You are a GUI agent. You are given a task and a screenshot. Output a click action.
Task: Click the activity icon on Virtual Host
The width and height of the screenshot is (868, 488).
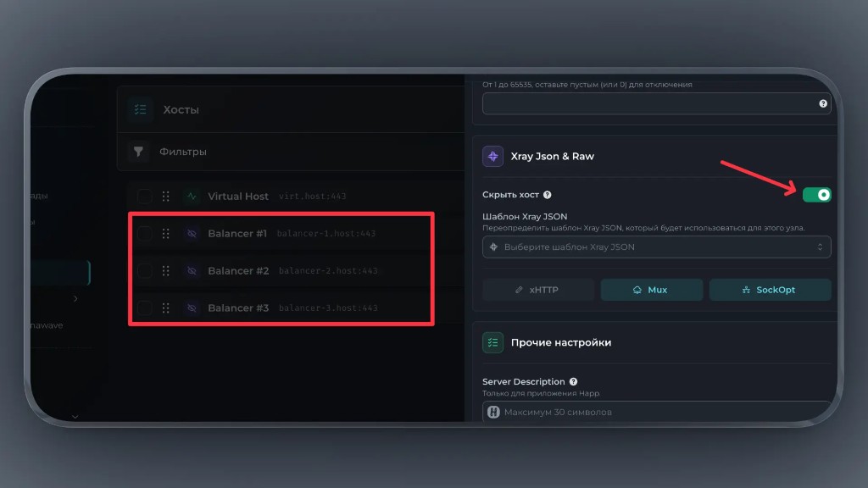tap(192, 196)
